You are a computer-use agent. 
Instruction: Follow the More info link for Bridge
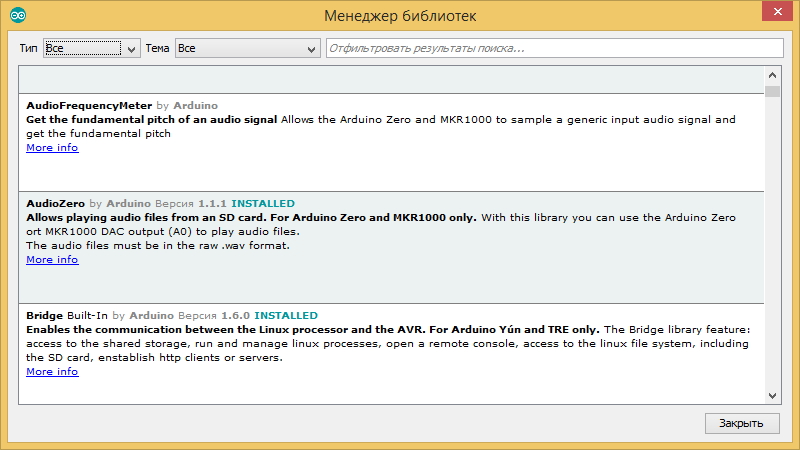(x=52, y=372)
